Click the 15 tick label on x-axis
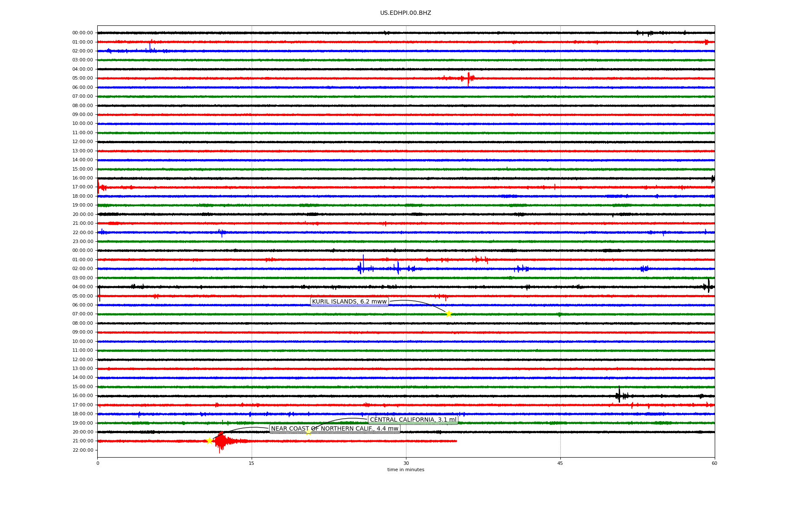The width and height of the screenshot is (812, 508). 252,463
